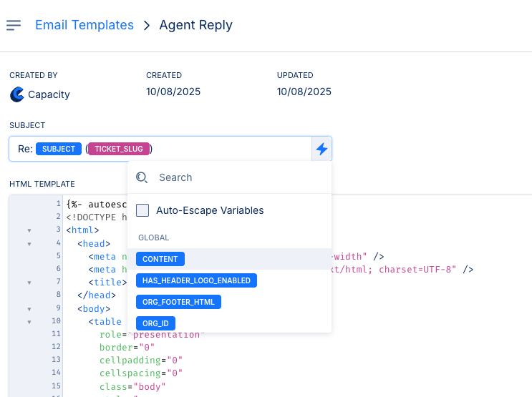
Task: Click the SUBJECT variable chip
Action: point(58,149)
